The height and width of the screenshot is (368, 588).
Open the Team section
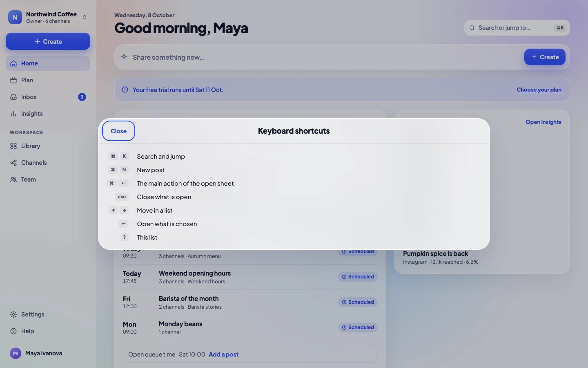point(48,180)
